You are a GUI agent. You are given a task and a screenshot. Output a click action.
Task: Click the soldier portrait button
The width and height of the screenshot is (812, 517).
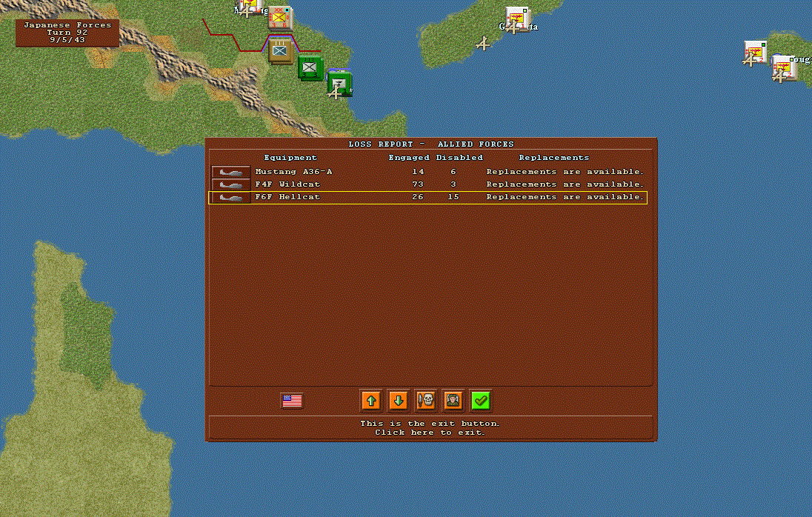point(453,401)
